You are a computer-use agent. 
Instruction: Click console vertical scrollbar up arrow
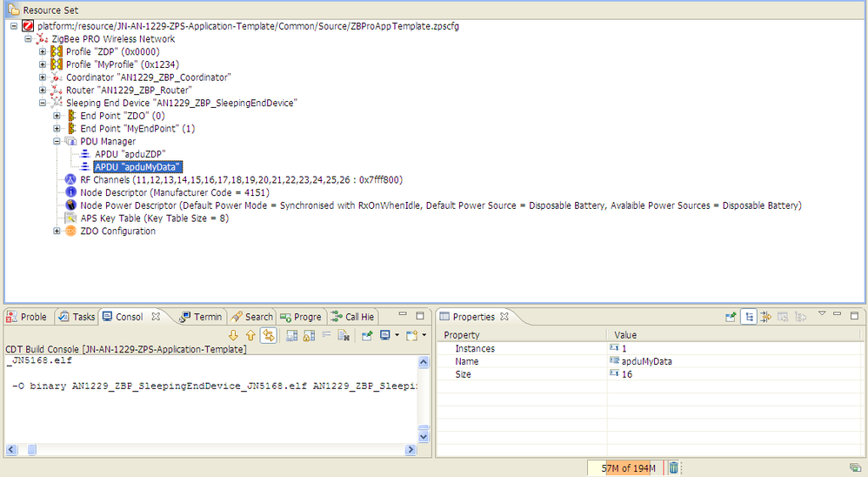424,362
